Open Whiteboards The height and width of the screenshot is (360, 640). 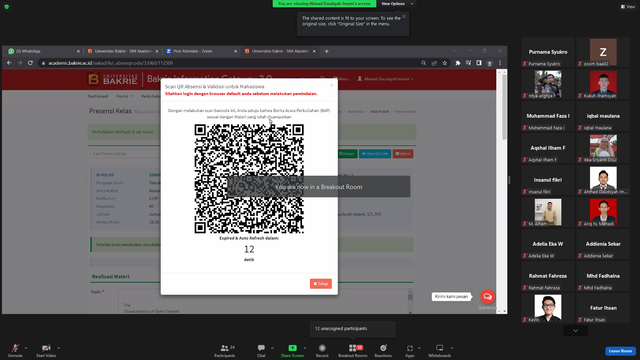[440, 350]
